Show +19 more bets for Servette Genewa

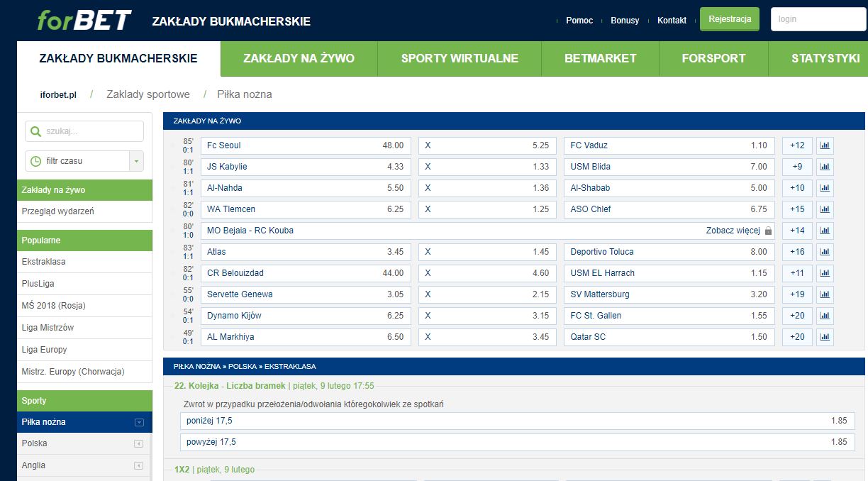coord(797,294)
